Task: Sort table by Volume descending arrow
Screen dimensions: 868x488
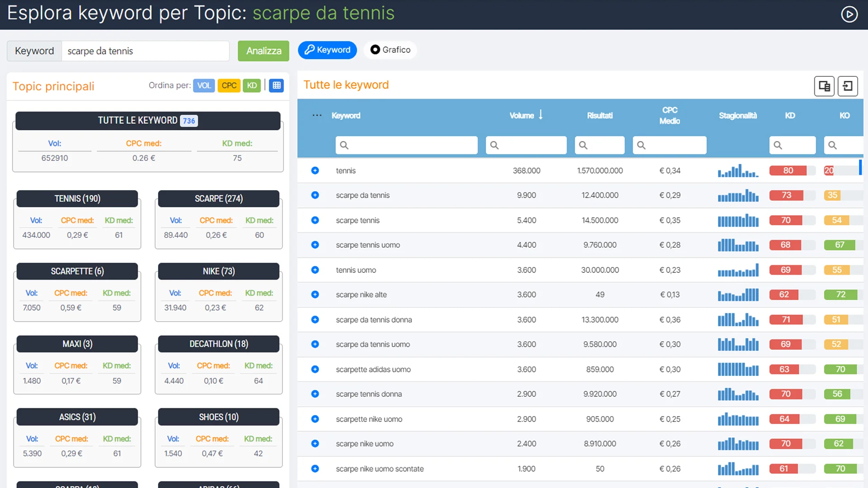Action: tap(541, 115)
